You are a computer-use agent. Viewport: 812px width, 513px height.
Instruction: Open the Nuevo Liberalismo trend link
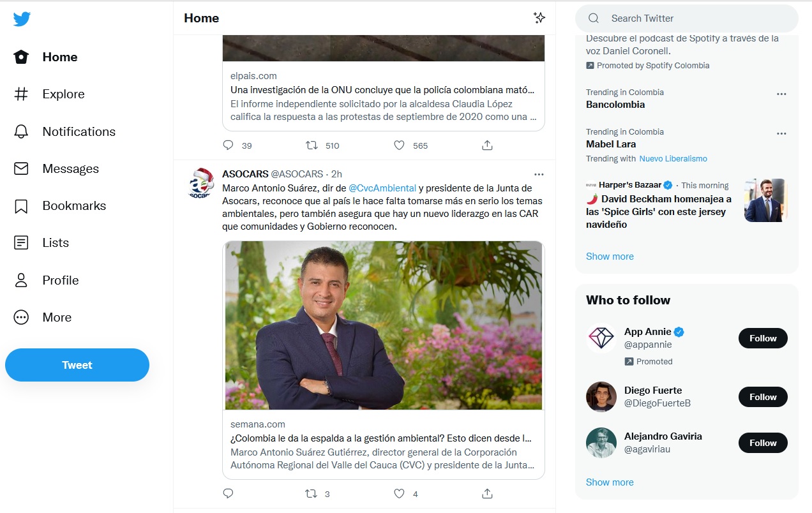pyautogui.click(x=673, y=159)
